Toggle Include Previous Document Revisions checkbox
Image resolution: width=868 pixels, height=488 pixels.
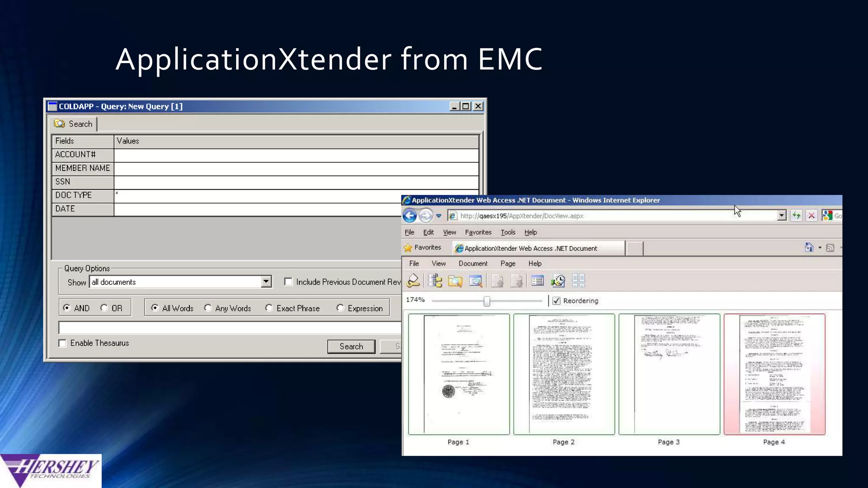288,282
